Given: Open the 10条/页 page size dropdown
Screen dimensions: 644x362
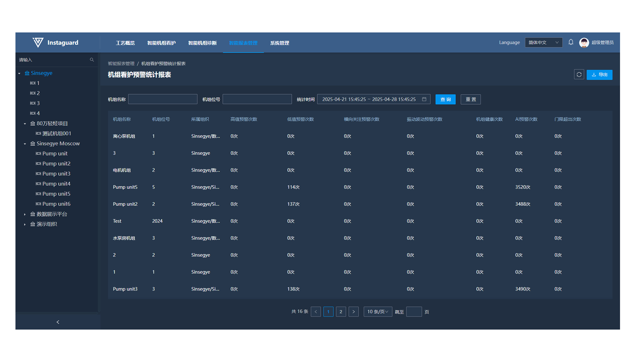Looking at the screenshot, I should (378, 312).
